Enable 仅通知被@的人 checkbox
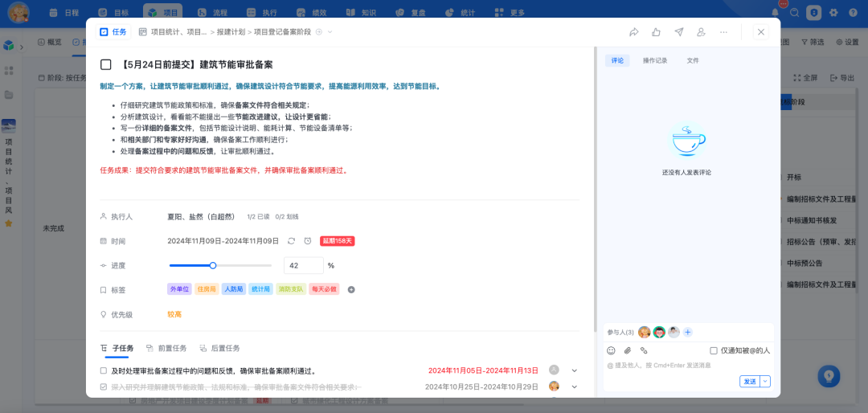The image size is (868, 413). tap(714, 350)
